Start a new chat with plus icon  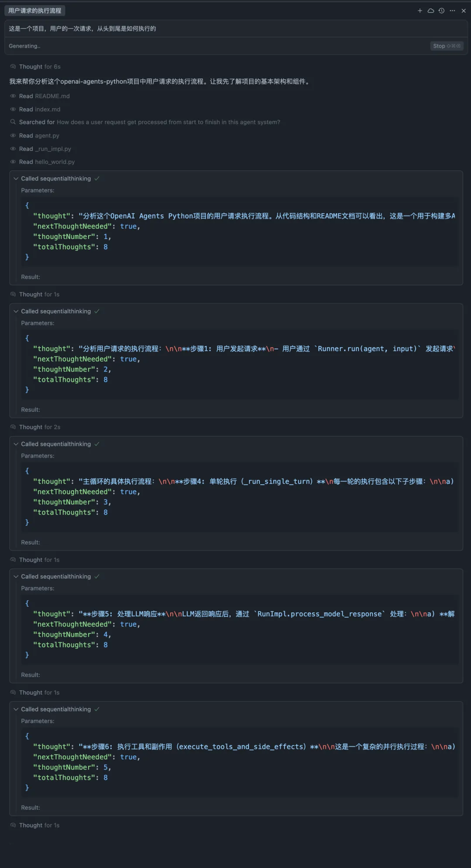(420, 11)
